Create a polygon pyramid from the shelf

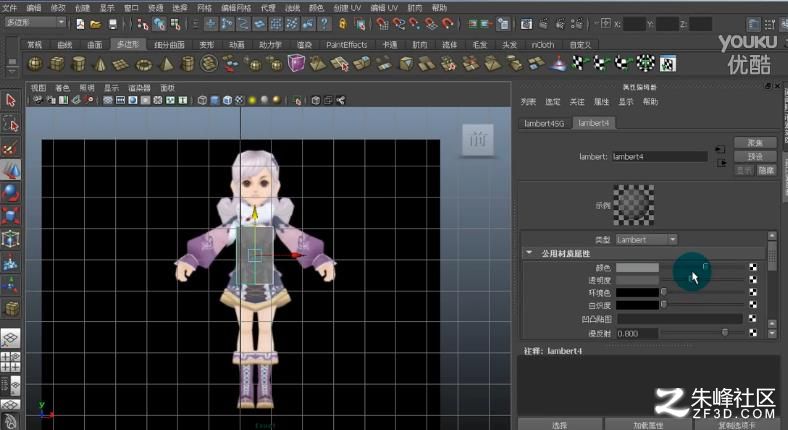166,64
